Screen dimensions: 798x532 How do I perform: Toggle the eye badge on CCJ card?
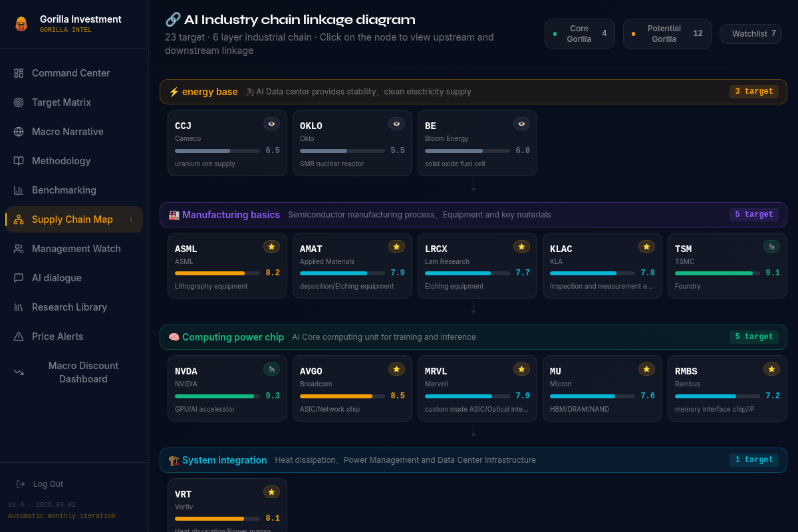coord(271,124)
